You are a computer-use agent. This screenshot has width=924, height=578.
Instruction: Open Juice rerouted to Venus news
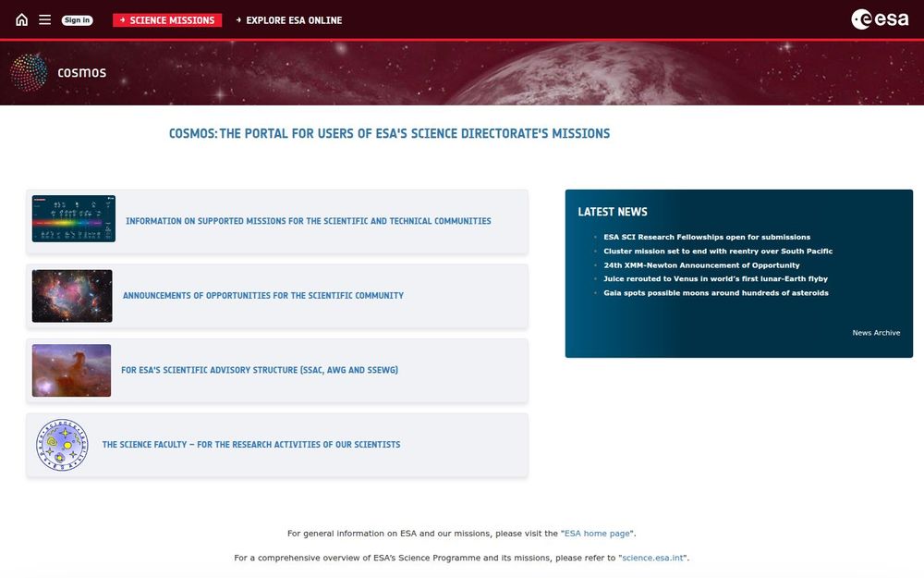point(715,279)
